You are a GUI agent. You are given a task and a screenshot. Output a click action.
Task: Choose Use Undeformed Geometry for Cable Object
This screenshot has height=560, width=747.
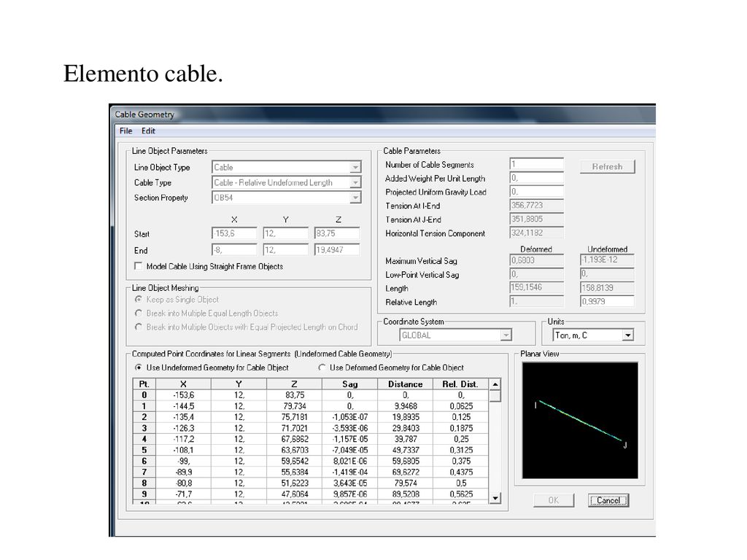(138, 367)
